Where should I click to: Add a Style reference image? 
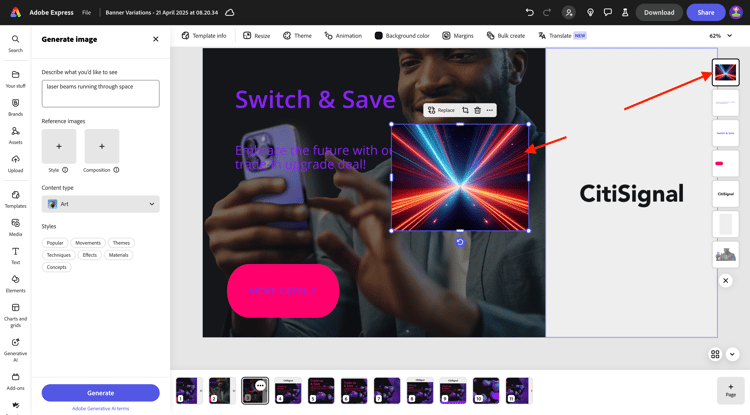59,146
